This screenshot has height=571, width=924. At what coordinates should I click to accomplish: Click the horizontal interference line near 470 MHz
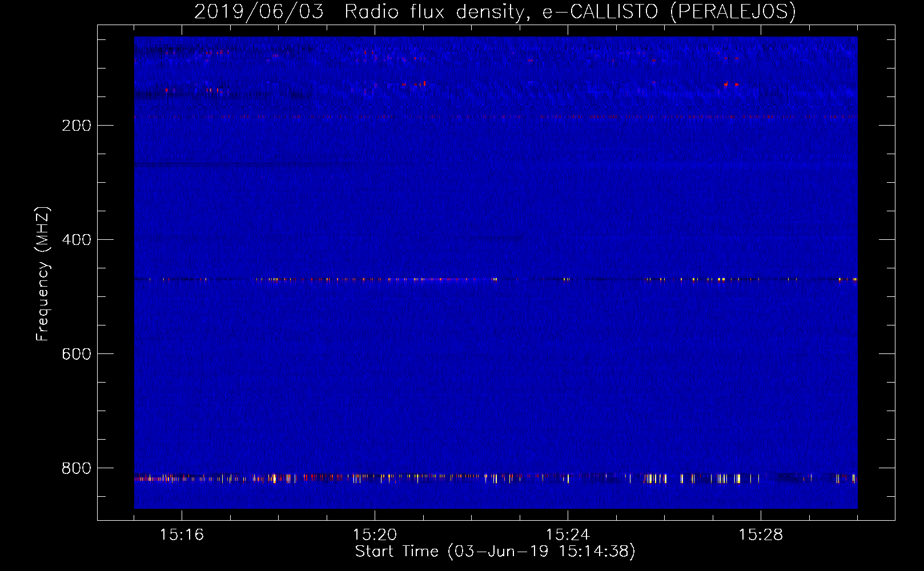pyautogui.click(x=496, y=279)
